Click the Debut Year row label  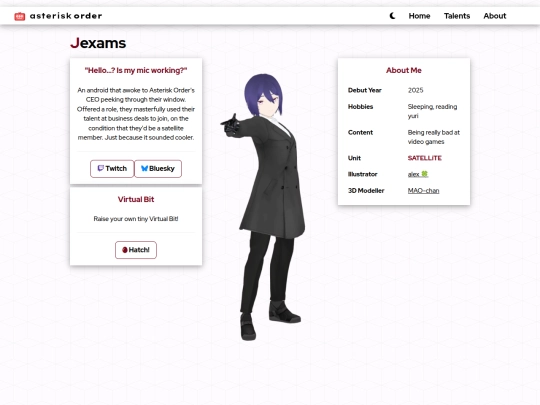[x=364, y=90]
